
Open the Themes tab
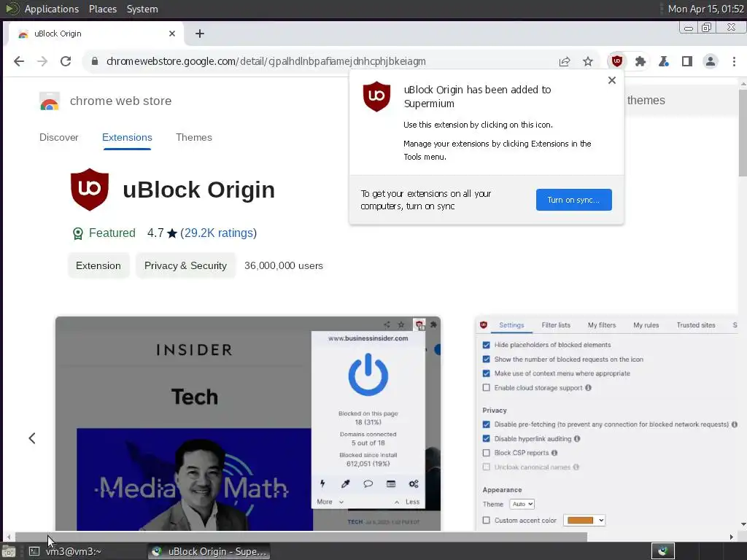click(194, 138)
